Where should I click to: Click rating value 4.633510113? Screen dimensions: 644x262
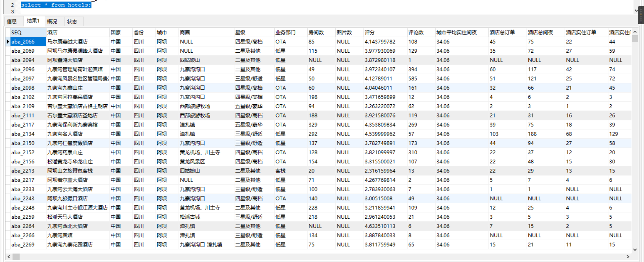click(380, 226)
